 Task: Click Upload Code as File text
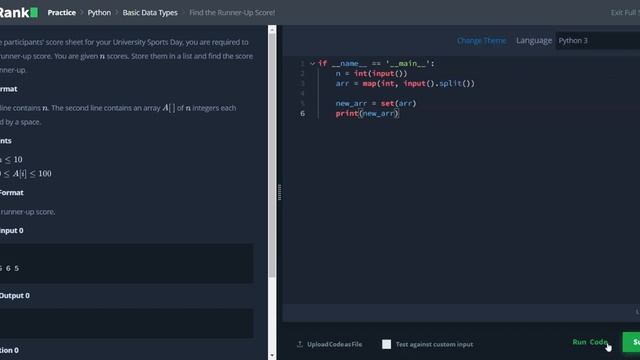(334, 344)
